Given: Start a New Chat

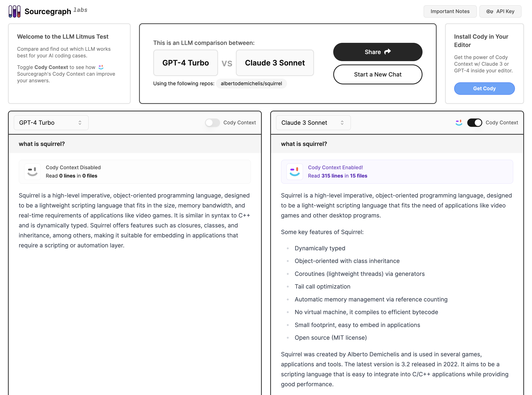Looking at the screenshot, I should 378,74.
